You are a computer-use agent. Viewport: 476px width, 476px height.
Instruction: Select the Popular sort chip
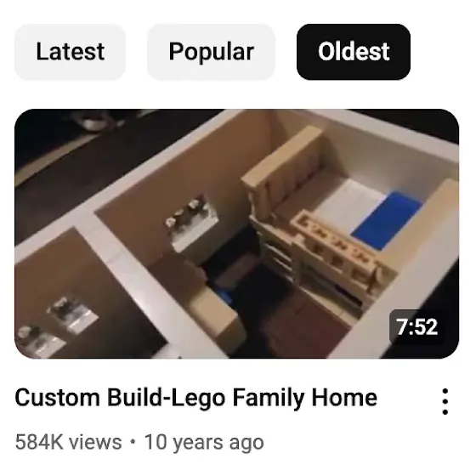point(212,52)
